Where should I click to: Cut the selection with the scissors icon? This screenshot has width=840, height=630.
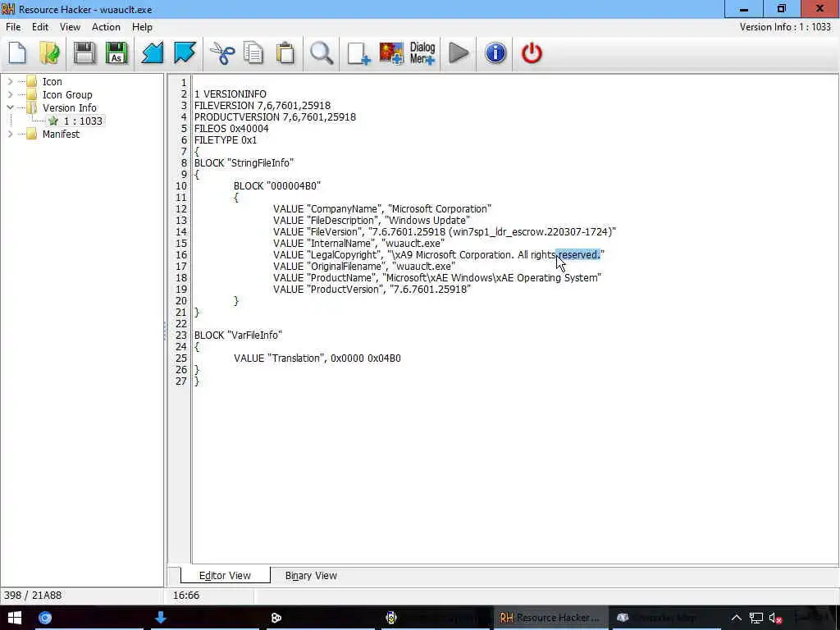tap(221, 53)
